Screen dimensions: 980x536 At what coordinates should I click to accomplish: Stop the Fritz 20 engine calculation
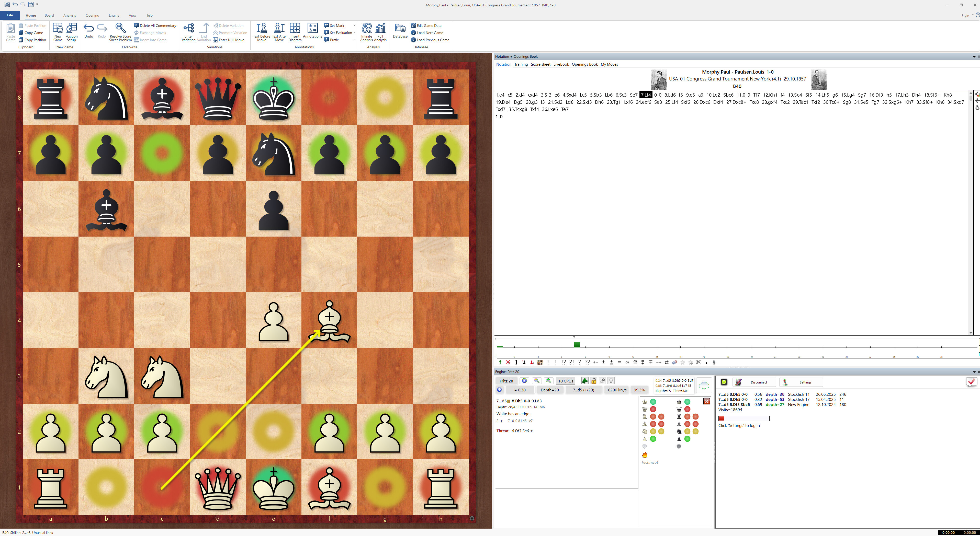point(524,380)
